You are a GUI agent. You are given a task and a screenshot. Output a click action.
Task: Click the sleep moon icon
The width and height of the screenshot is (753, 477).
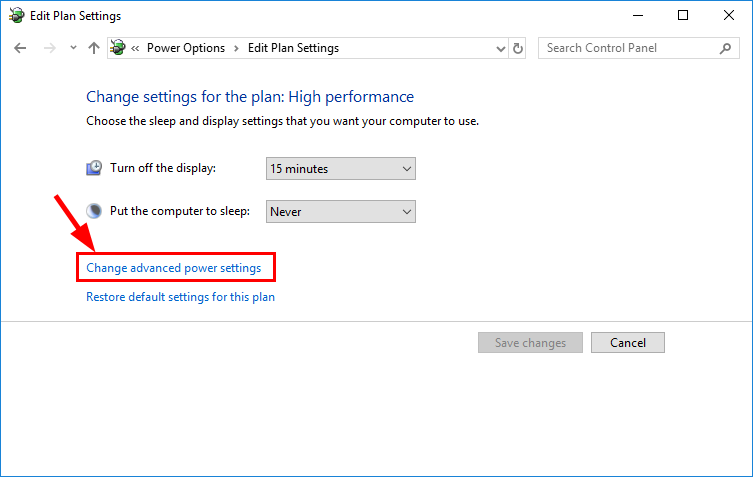tap(94, 211)
